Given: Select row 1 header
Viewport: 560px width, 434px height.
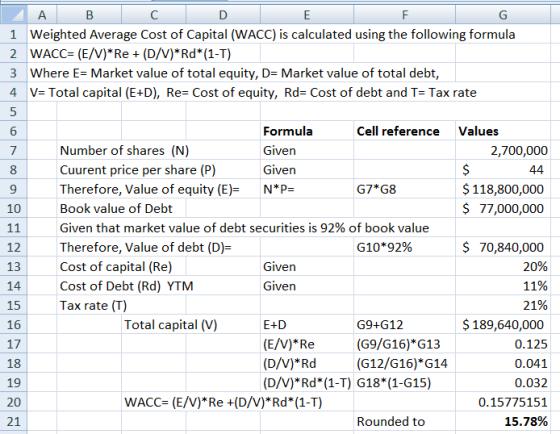Looking at the screenshot, I should 14,34.
